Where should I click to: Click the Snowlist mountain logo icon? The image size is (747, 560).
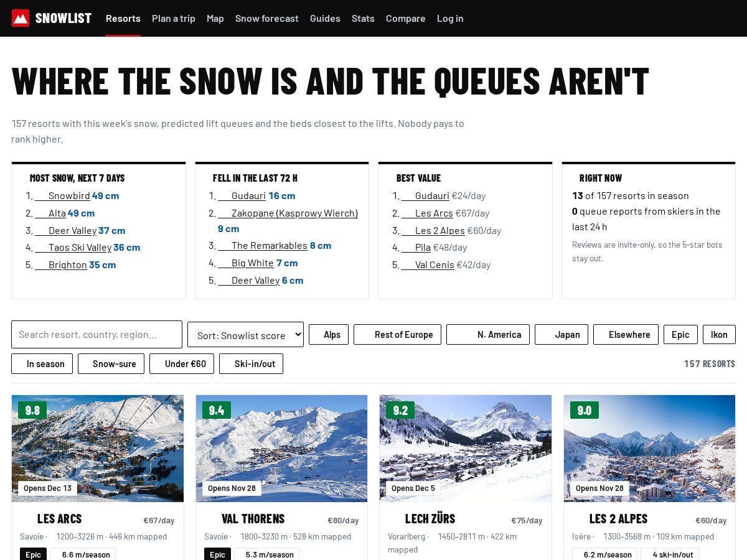click(21, 18)
